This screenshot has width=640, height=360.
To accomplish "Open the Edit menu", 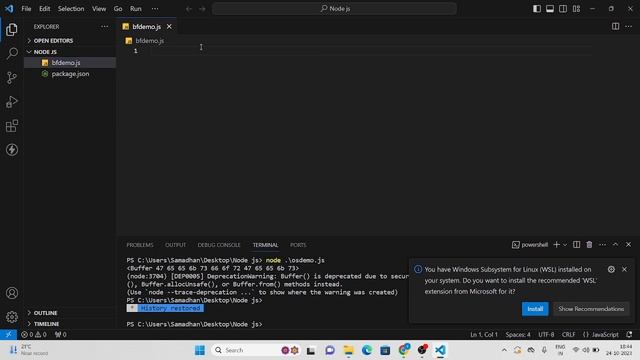I will 44,9.
